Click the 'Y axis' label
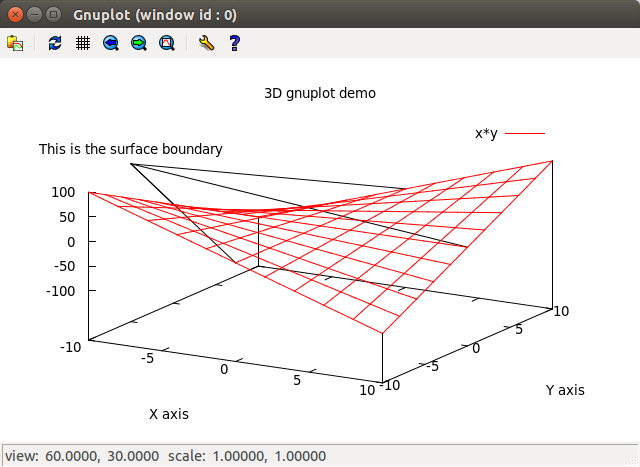Image resolution: width=640 pixels, height=467 pixels. click(564, 390)
